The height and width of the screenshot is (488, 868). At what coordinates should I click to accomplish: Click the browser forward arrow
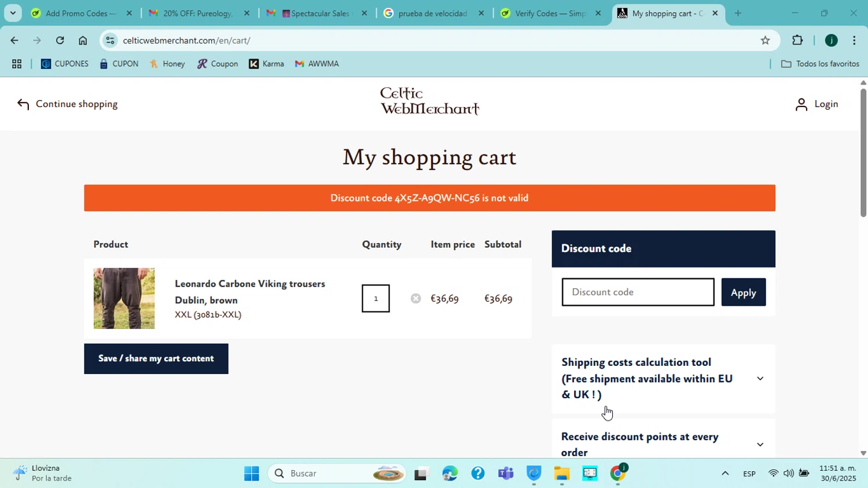(37, 41)
